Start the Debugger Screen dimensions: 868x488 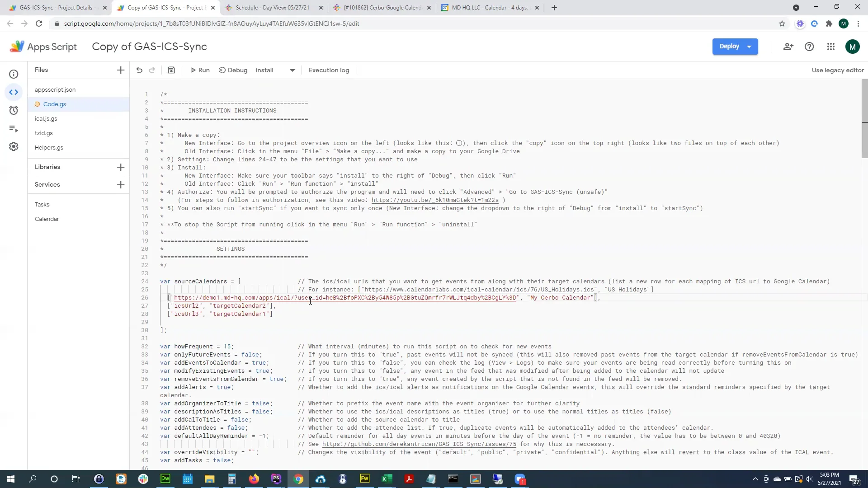click(x=233, y=70)
